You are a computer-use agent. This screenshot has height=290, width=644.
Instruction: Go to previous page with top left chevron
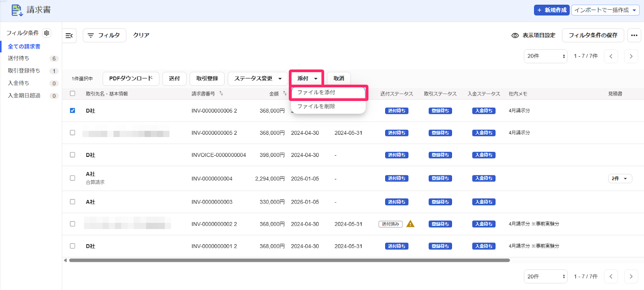point(611,56)
